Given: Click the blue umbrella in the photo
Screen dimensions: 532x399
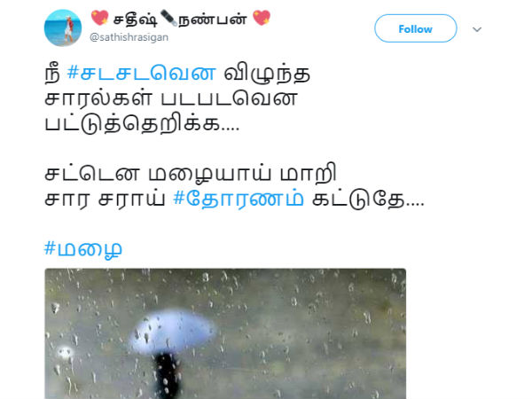Looking at the screenshot, I should click(x=173, y=331).
